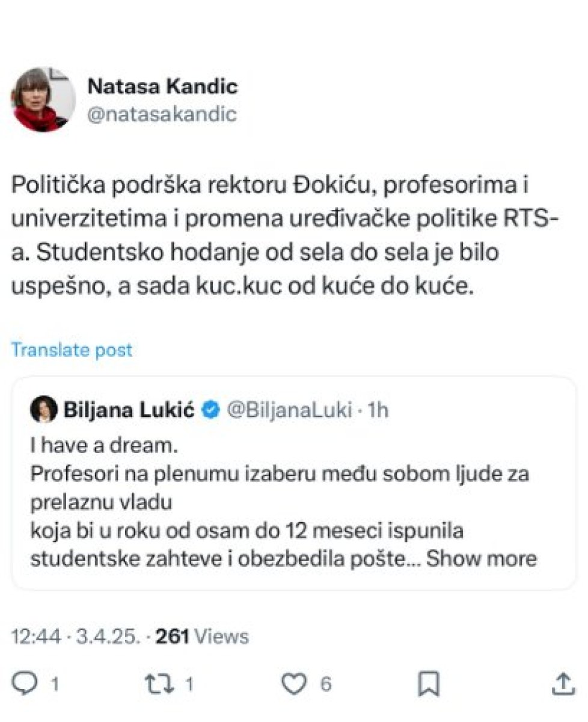Click the Translate post link
588x722 pixels.
pyautogui.click(x=72, y=350)
